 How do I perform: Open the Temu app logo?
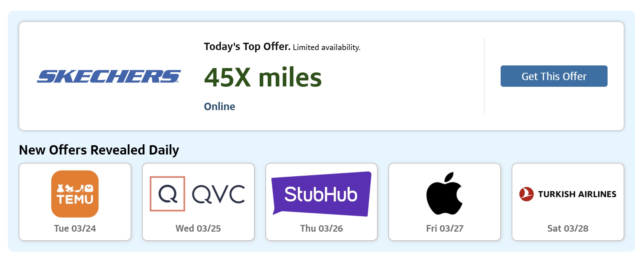coord(75,194)
